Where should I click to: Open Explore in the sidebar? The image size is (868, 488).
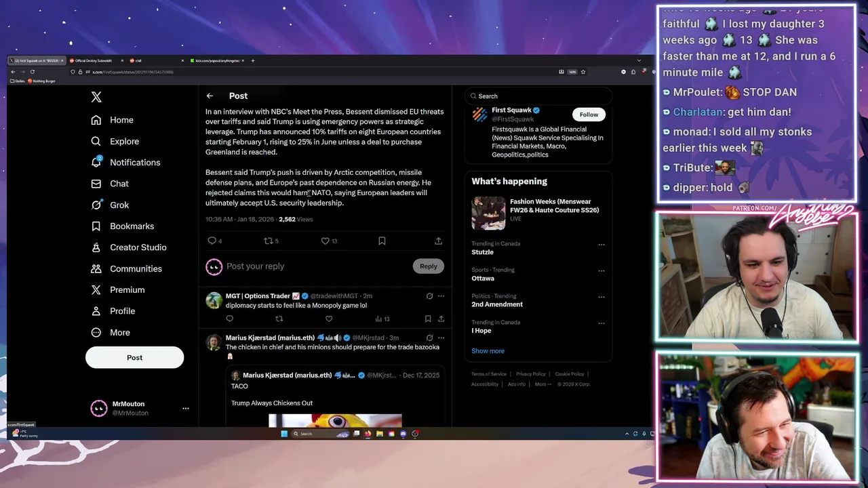tap(115, 141)
